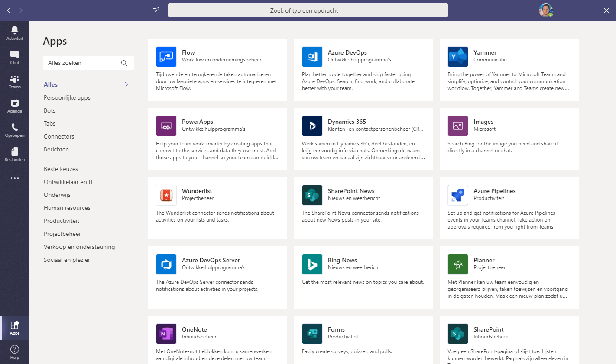Open Onderwijs category
This screenshot has width=616, height=364.
[57, 195]
